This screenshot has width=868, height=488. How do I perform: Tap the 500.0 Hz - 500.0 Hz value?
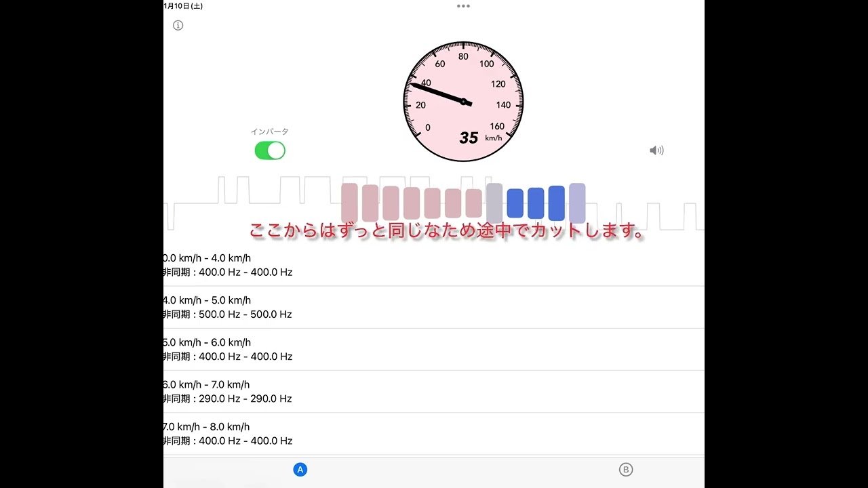pyautogui.click(x=245, y=314)
